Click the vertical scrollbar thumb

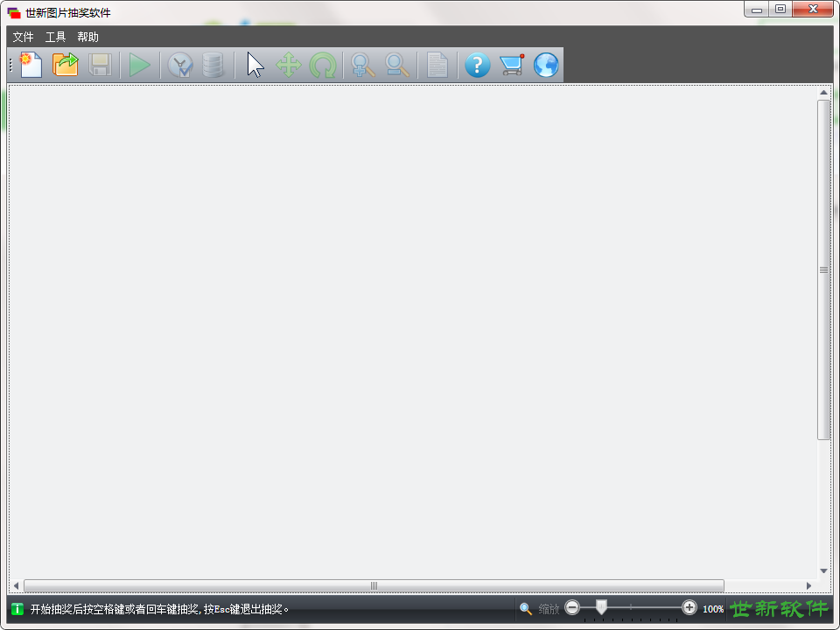(x=823, y=270)
